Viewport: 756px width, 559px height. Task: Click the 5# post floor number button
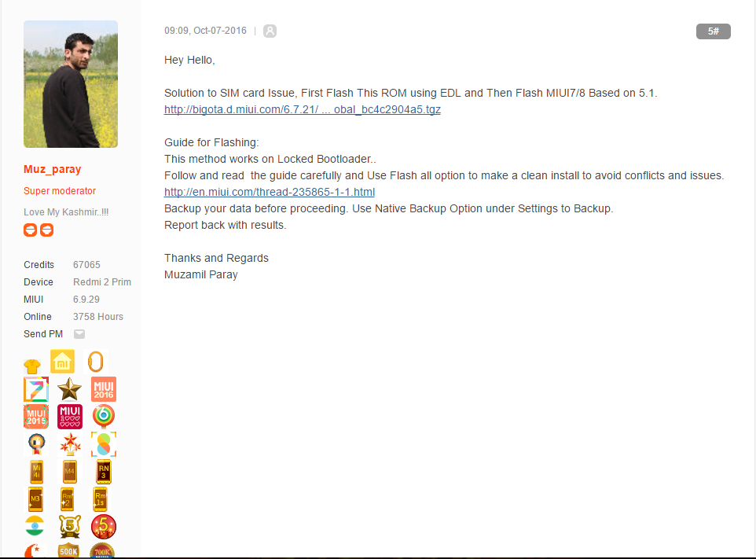click(714, 31)
